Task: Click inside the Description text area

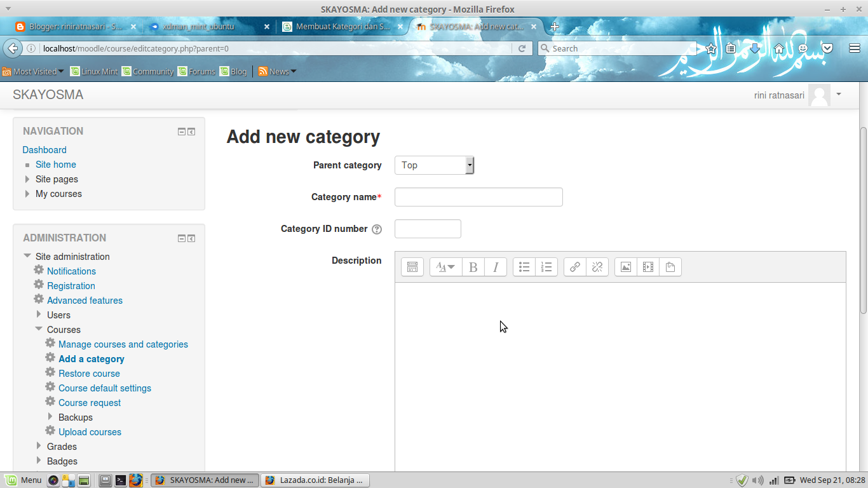Action: [x=620, y=377]
